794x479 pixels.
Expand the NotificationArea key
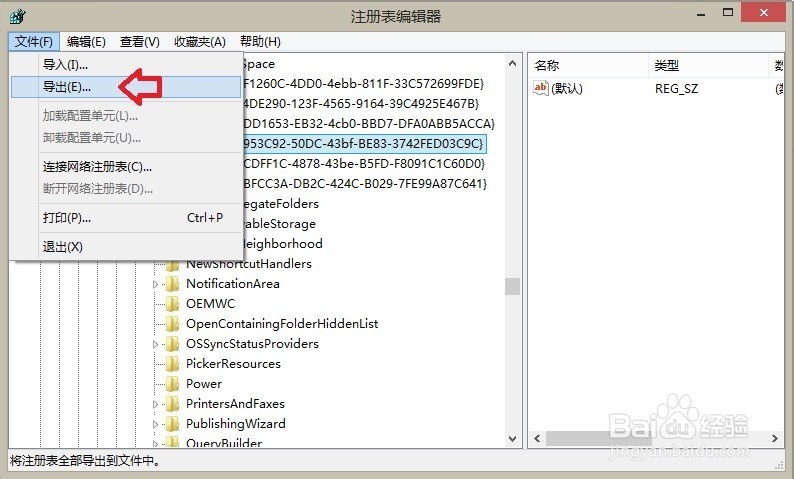(x=155, y=284)
